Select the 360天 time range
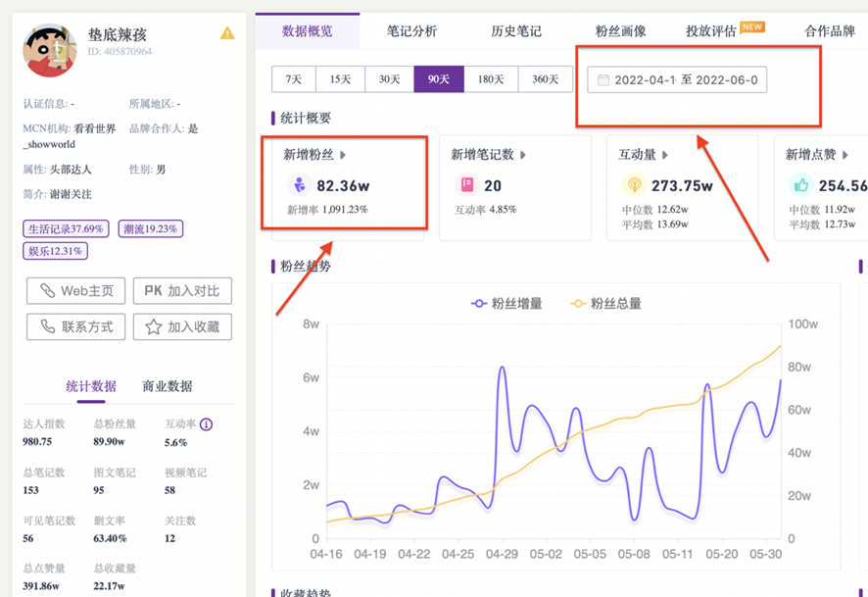The height and width of the screenshot is (597, 868). 546,79
